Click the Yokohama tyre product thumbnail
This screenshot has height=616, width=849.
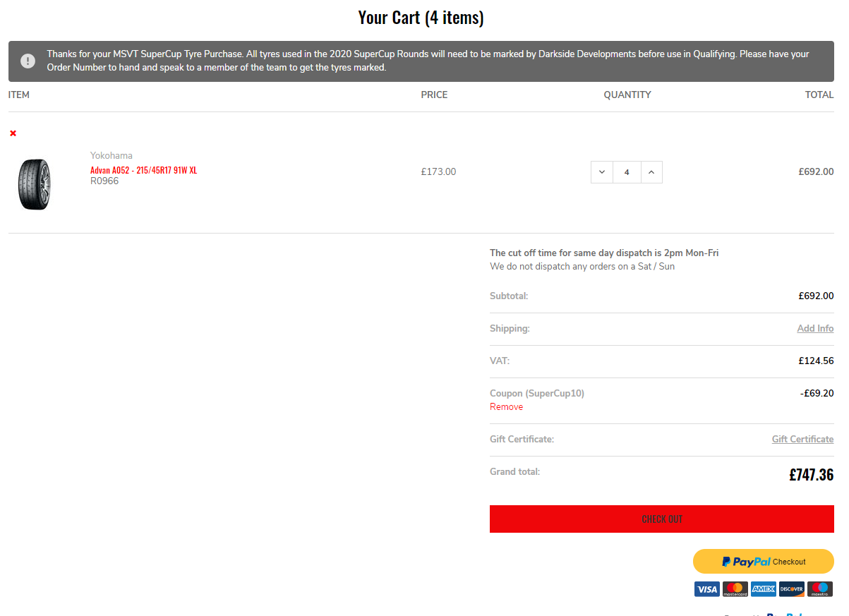click(x=35, y=184)
